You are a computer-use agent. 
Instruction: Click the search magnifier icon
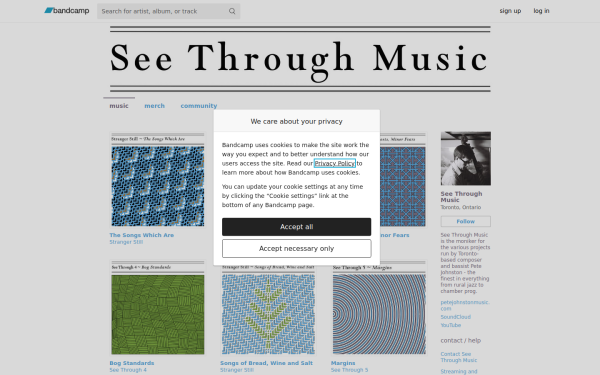click(232, 11)
